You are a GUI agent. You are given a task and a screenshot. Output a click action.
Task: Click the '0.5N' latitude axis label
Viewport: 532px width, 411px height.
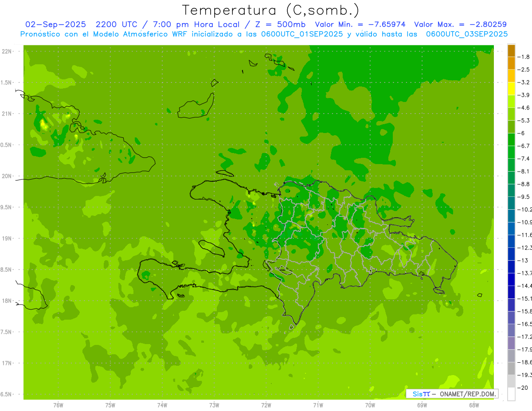click(6, 145)
